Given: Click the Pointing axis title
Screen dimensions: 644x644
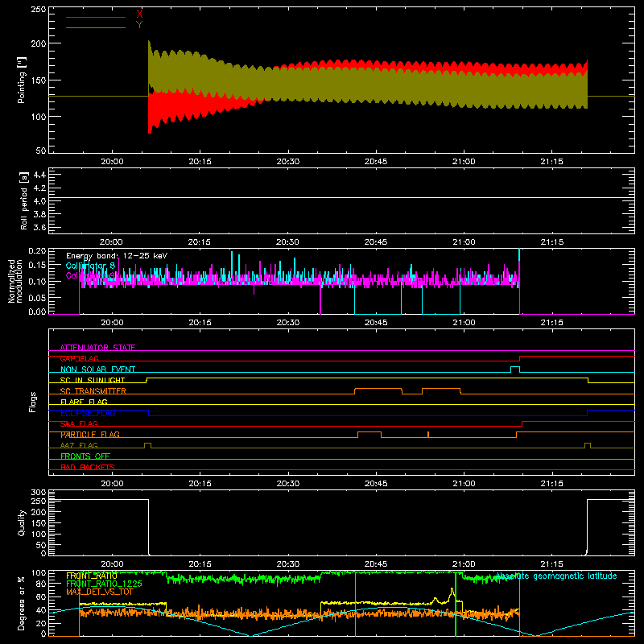Looking at the screenshot, I should [x=21, y=80].
